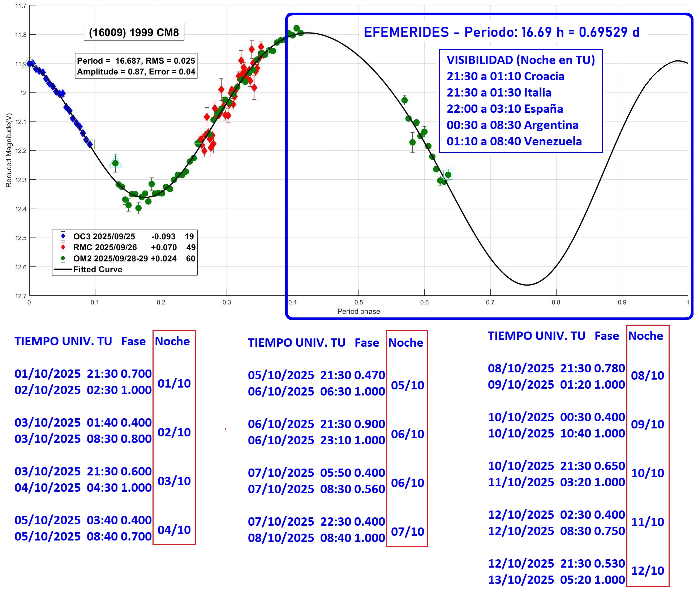This screenshot has height=594, width=700.
Task: Click the Period phase axis label
Action: 358,311
